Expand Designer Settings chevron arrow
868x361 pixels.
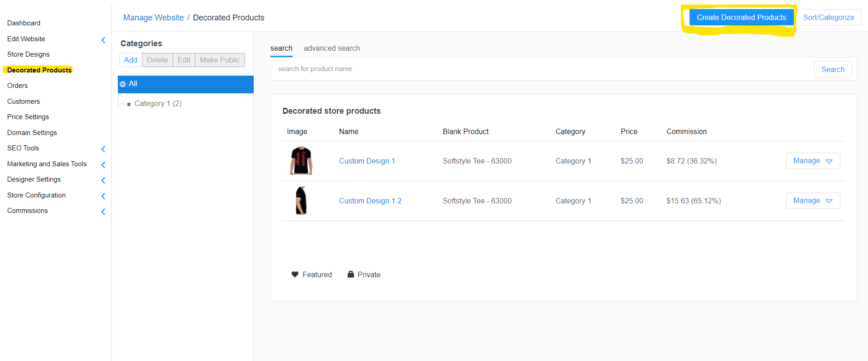[103, 180]
